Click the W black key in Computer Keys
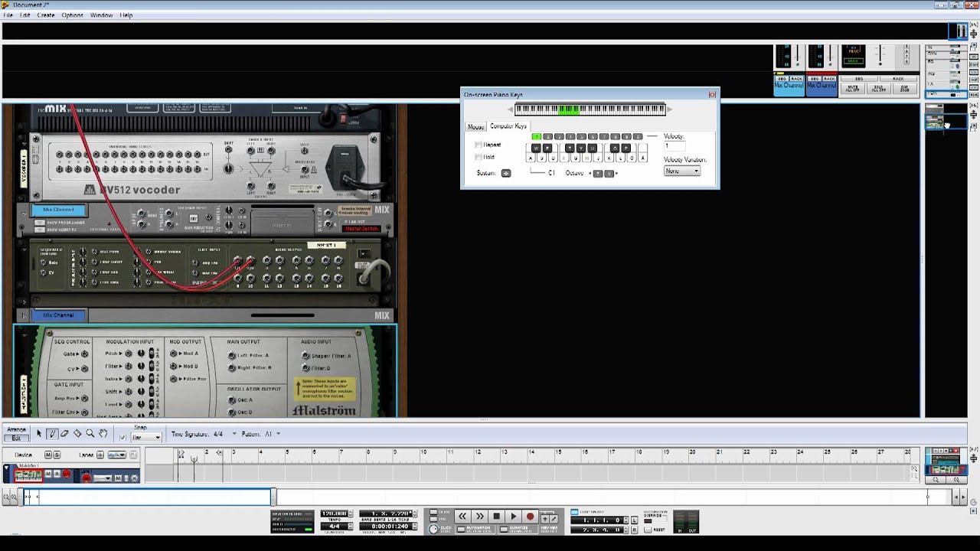Viewport: 980px width, 551px height. click(x=536, y=148)
